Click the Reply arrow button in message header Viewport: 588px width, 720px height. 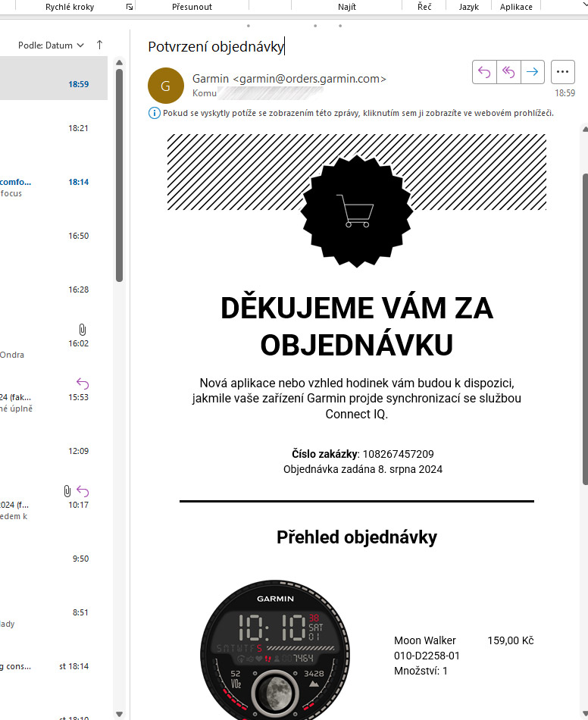[484, 72]
